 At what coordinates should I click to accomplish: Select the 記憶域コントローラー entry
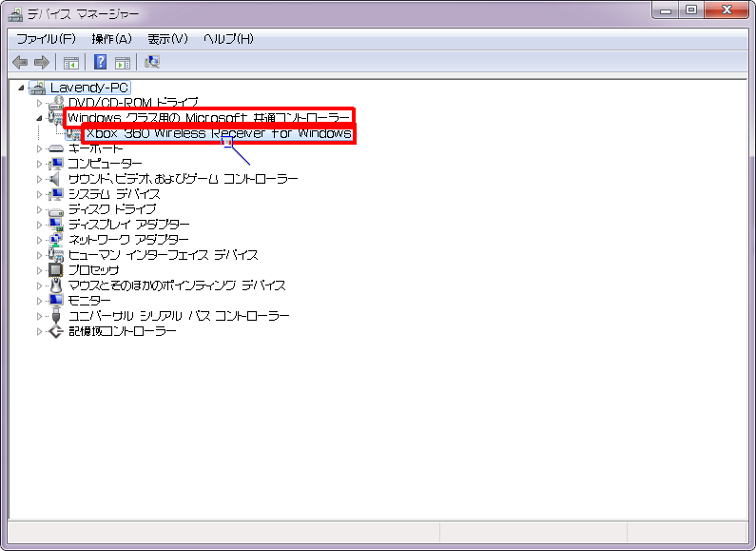click(123, 331)
